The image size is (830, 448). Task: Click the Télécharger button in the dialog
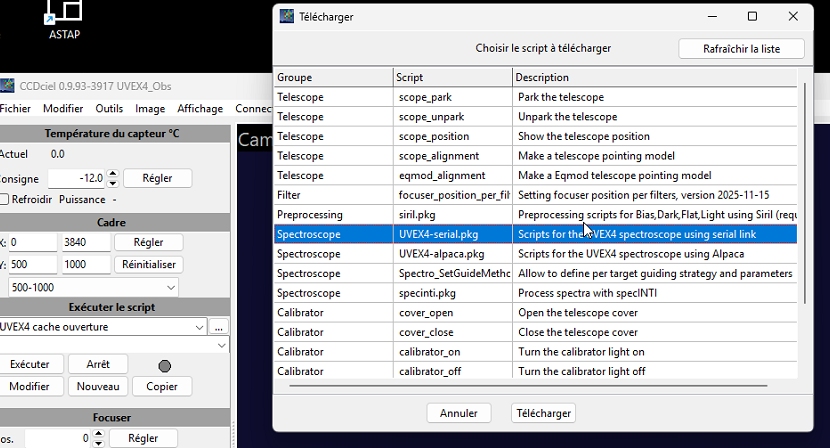click(543, 413)
